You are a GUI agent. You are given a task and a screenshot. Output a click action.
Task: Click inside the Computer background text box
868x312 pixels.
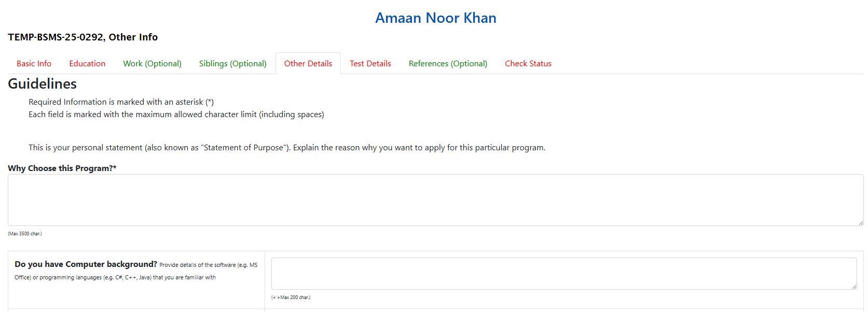point(564,274)
